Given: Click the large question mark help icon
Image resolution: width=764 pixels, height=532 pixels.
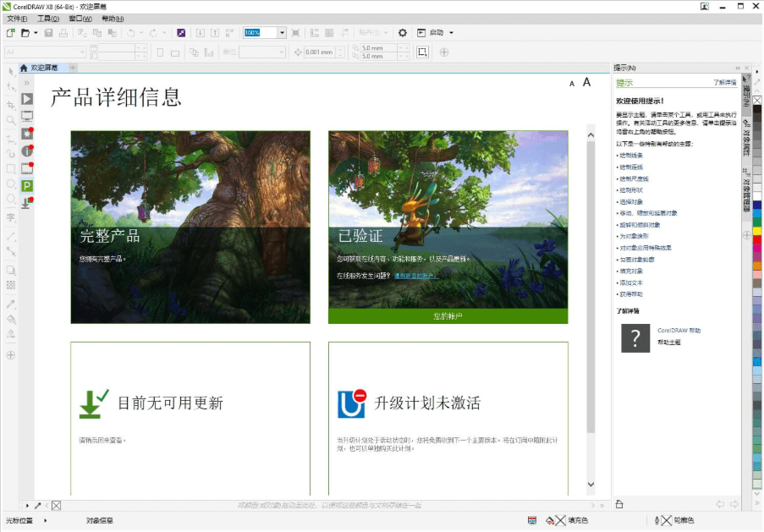Looking at the screenshot, I should [635, 337].
